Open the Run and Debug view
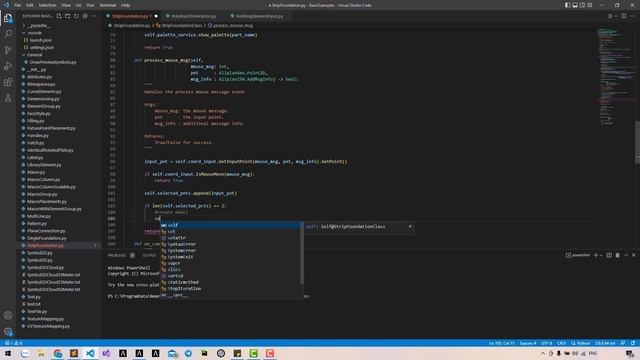Image resolution: width=640 pixels, height=360 pixels. coord(8,66)
